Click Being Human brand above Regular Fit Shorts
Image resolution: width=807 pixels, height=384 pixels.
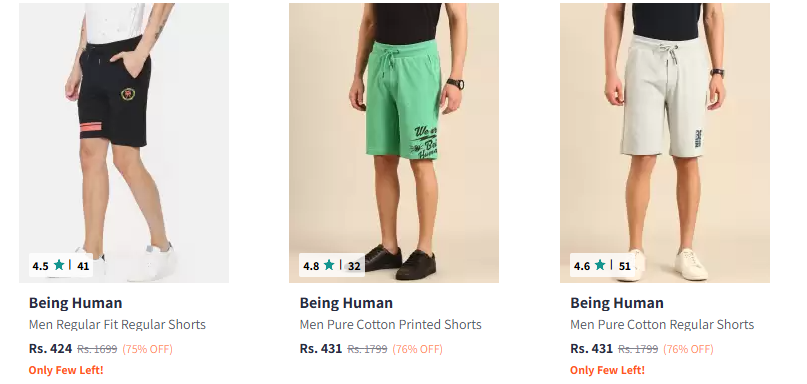(76, 303)
